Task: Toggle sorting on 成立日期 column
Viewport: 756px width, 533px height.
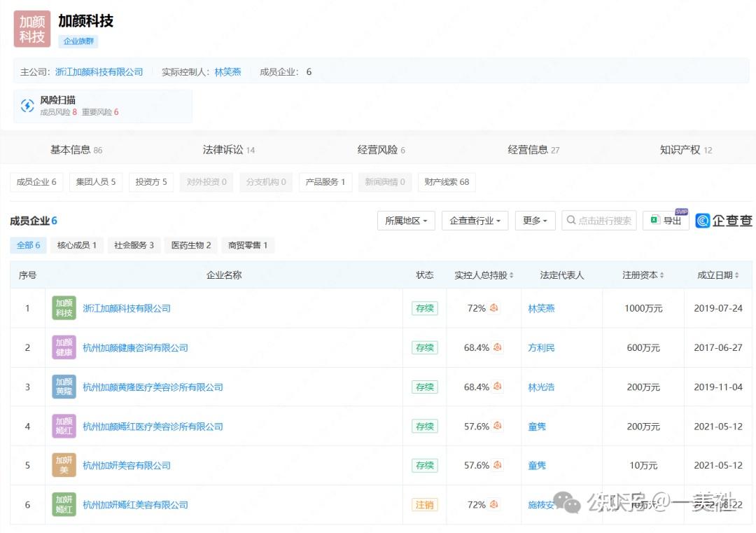Action: [735, 275]
